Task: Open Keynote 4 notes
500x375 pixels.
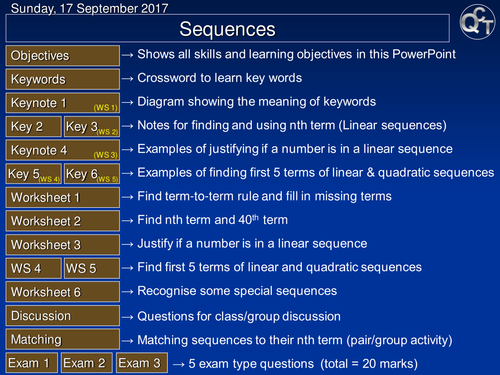Action: 63,150
